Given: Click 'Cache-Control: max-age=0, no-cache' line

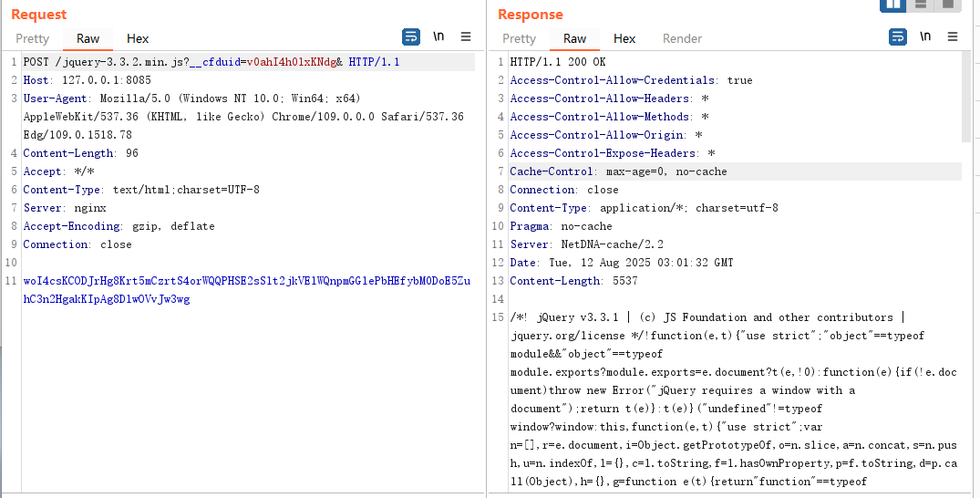Looking at the screenshot, I should tap(619, 171).
